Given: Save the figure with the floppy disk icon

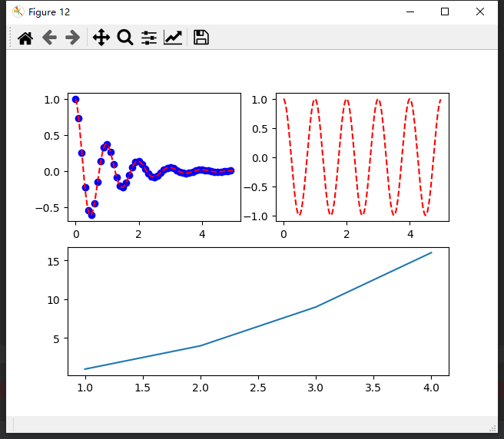Looking at the screenshot, I should coord(201,38).
